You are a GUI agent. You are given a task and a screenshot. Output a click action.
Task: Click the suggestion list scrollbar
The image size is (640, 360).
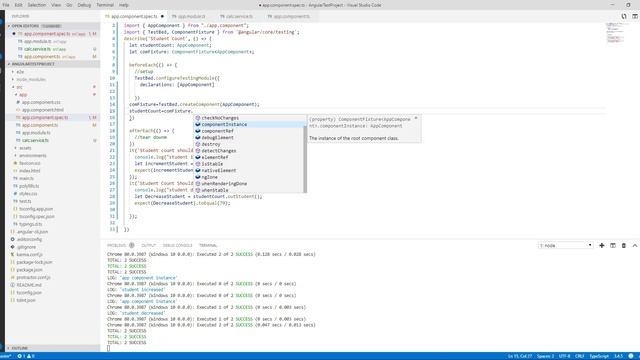click(x=305, y=159)
